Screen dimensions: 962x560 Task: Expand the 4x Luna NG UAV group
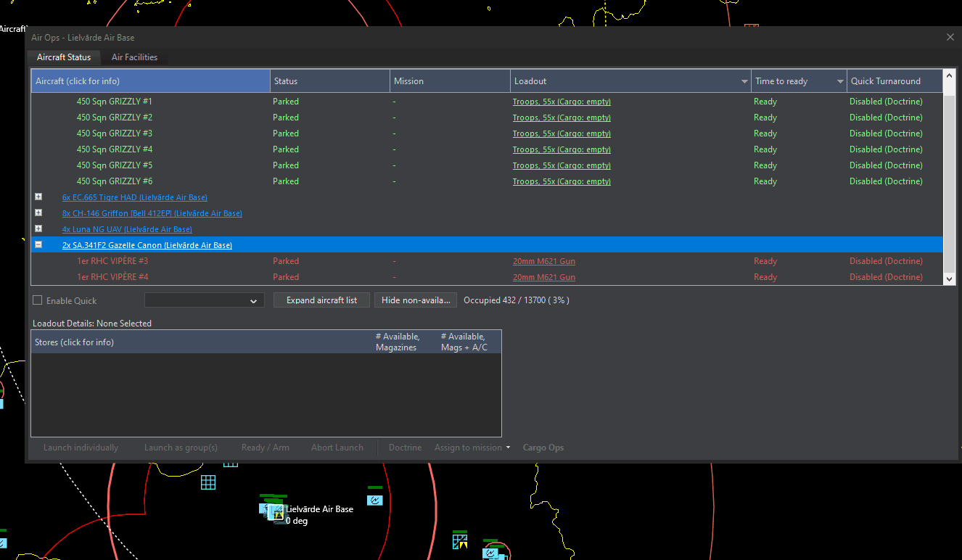point(38,229)
